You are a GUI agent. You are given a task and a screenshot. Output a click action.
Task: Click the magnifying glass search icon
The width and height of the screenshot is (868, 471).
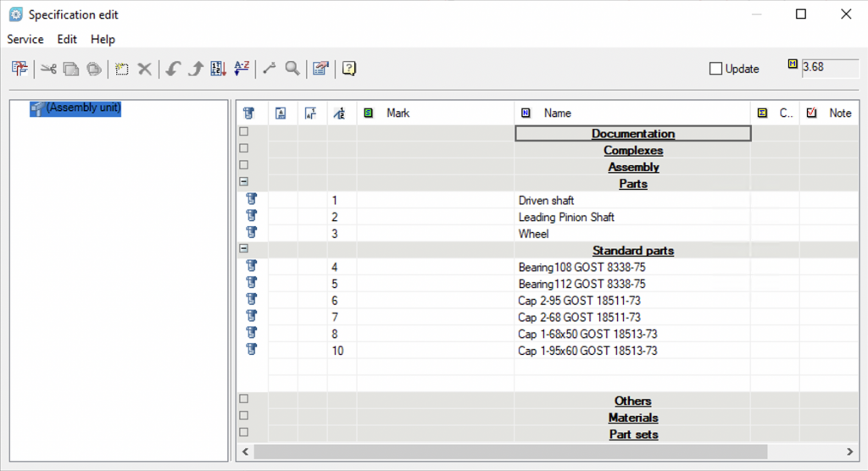click(292, 69)
